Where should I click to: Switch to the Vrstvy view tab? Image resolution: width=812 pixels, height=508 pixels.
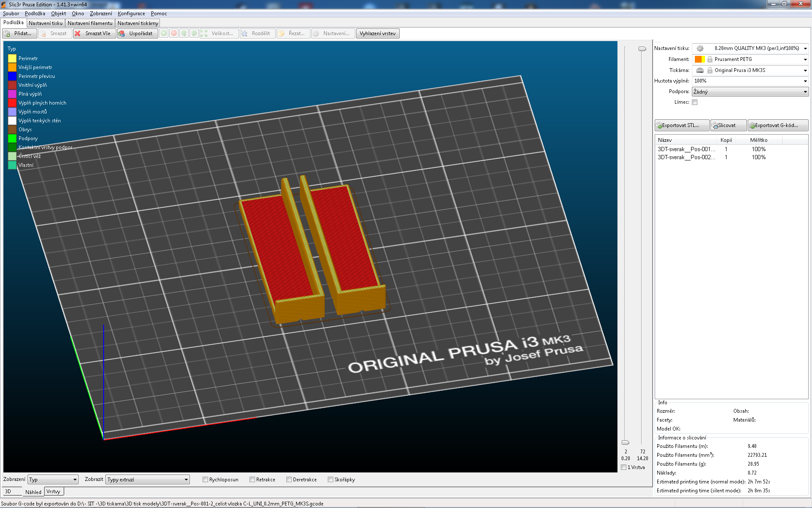point(53,491)
